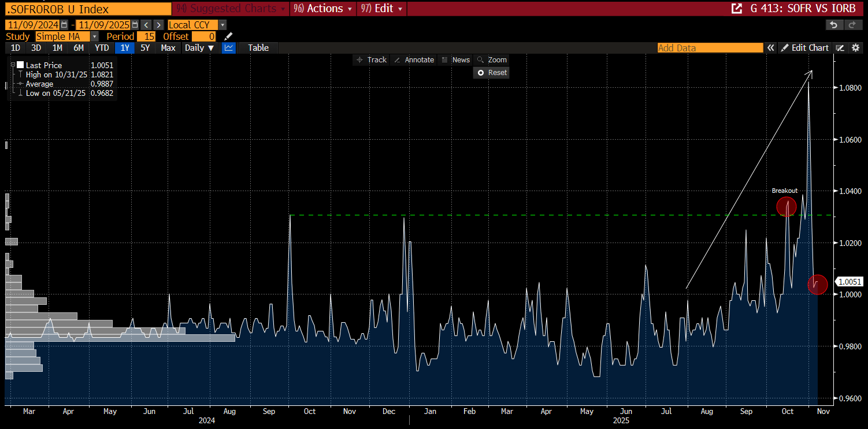This screenshot has height=429, width=868.
Task: Click the line chart type icon
Action: tap(229, 48)
